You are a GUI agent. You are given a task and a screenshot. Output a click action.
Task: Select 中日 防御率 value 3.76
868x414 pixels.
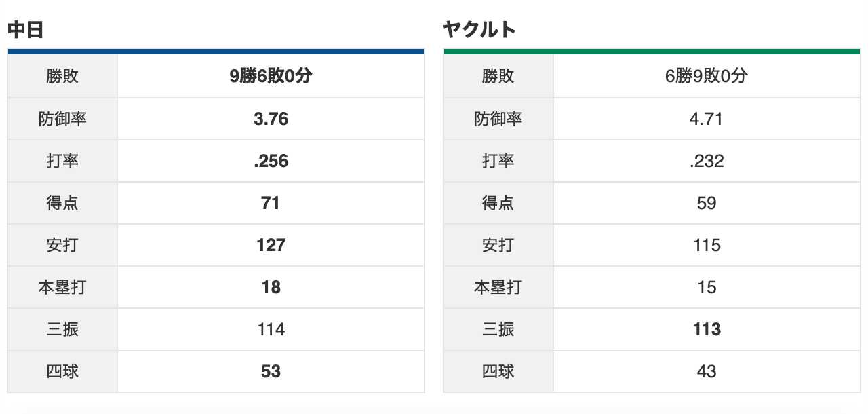pyautogui.click(x=271, y=119)
